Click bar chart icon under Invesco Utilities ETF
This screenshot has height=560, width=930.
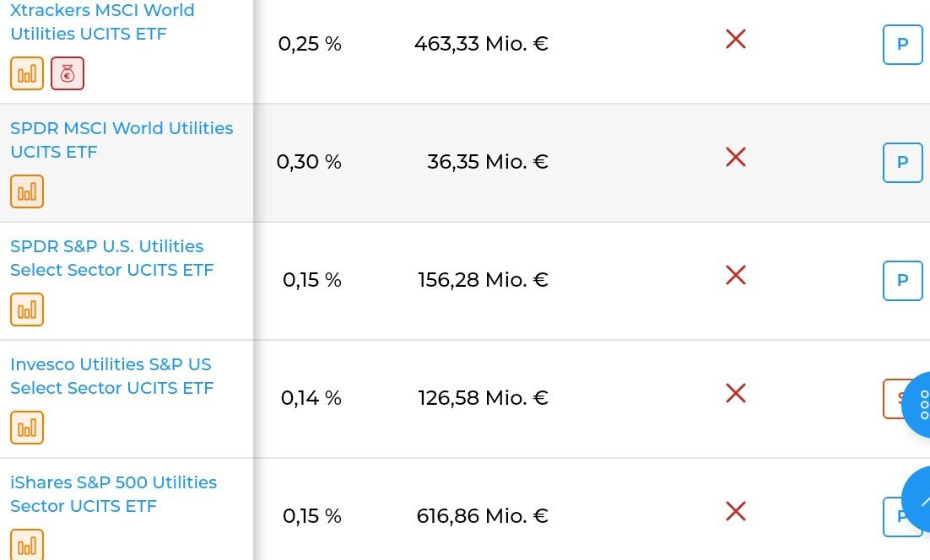tap(27, 428)
